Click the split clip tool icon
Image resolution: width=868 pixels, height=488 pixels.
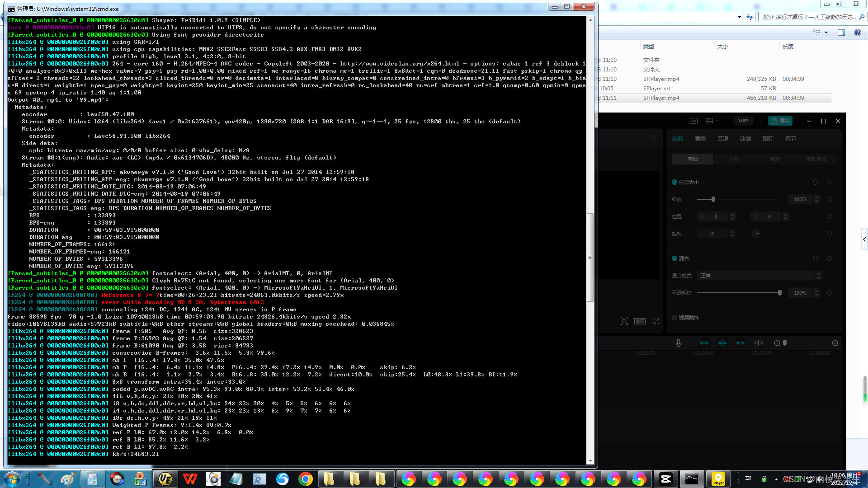(x=759, y=343)
